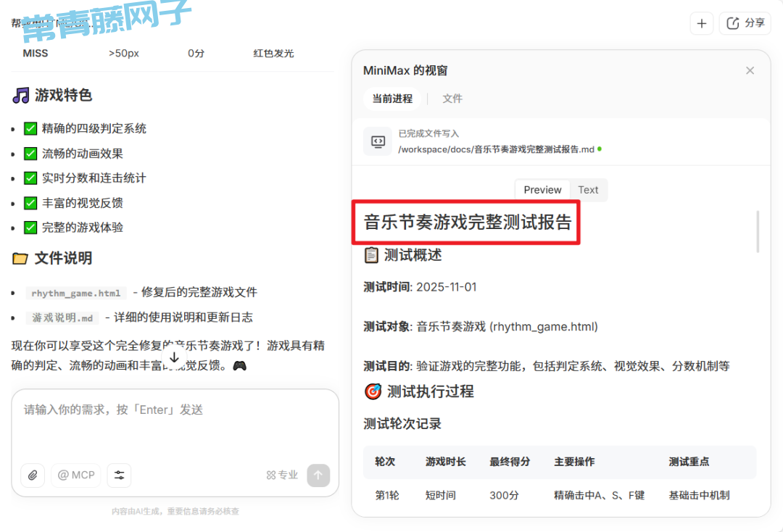Select the Preview view toggle
783x532 pixels.
coord(542,190)
